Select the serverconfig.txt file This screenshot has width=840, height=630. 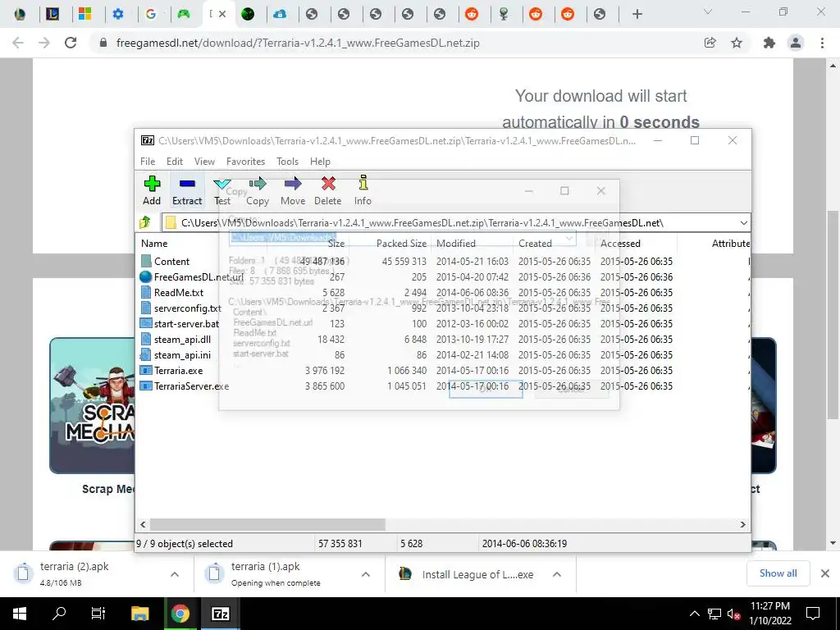[x=187, y=308]
